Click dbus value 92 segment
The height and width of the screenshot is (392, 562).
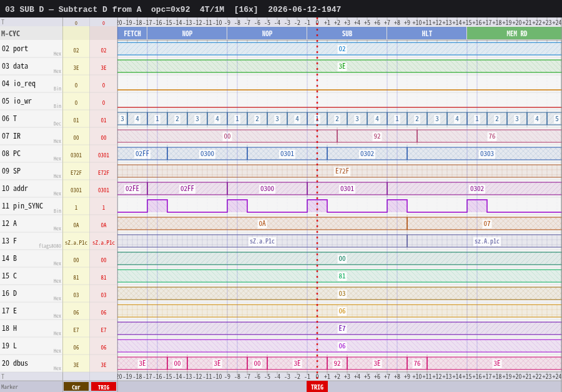[x=337, y=363]
